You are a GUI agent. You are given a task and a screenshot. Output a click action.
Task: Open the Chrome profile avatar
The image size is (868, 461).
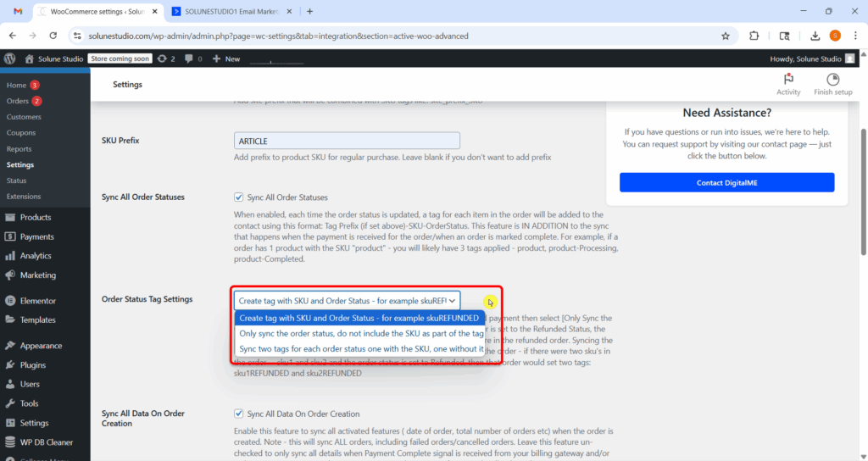click(x=835, y=36)
